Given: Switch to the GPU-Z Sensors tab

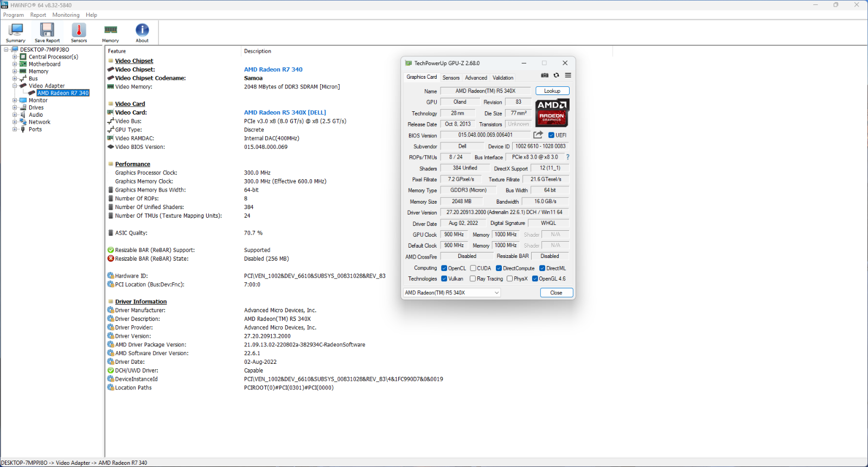Looking at the screenshot, I should (451, 78).
